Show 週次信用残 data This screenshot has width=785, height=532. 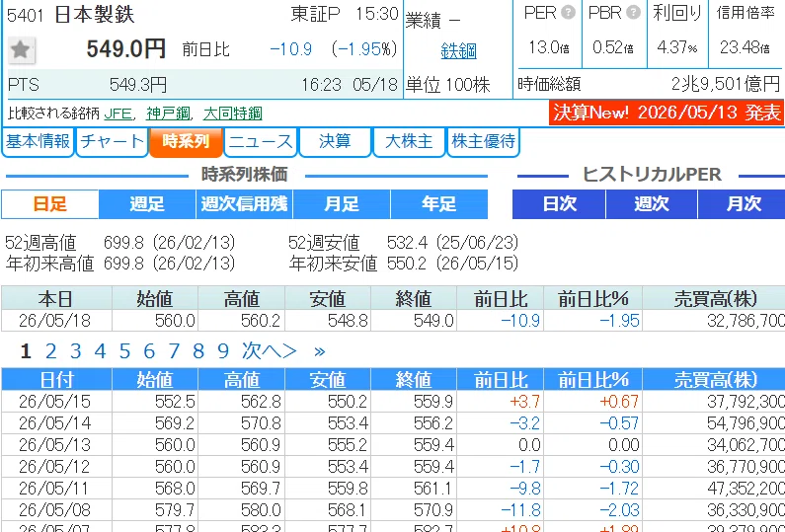[x=244, y=204]
